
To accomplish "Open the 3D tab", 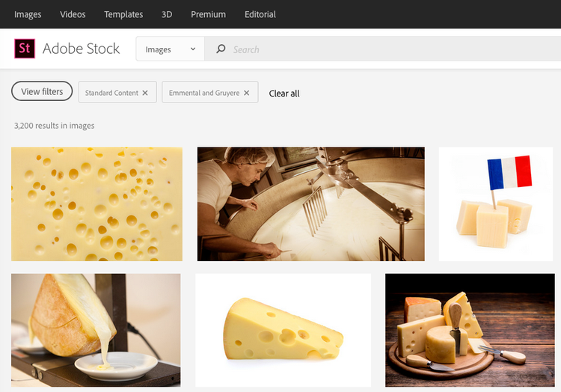I will click(x=167, y=14).
